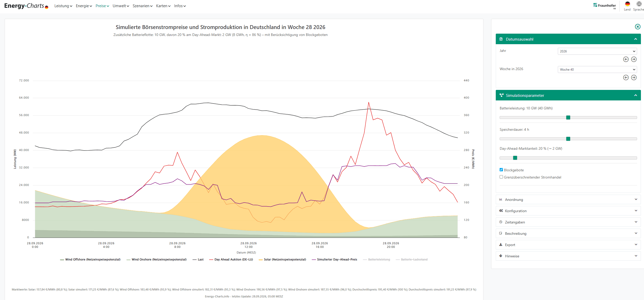Expand the Export section

pos(568,245)
